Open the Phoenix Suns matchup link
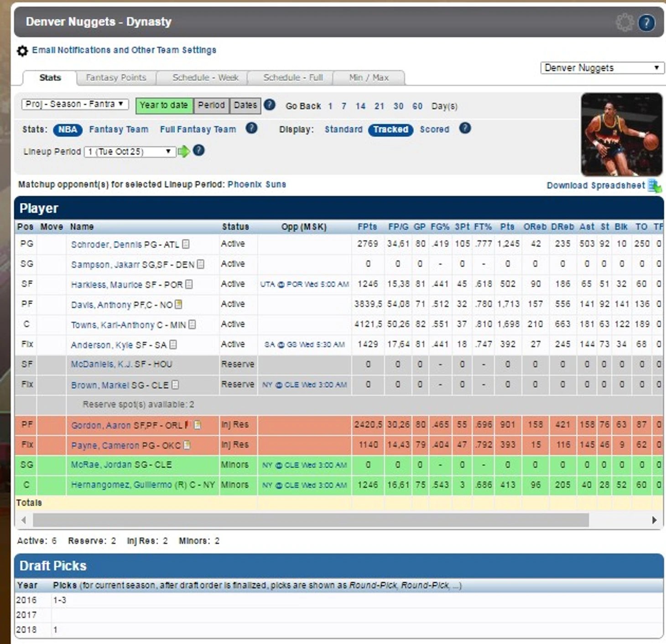Screen dimensions: 666x644 tap(257, 184)
